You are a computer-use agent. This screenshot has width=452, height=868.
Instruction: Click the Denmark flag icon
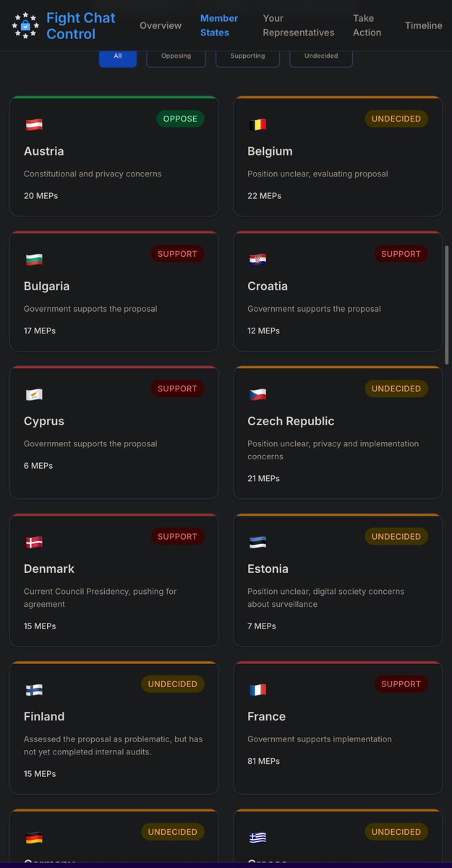[34, 542]
